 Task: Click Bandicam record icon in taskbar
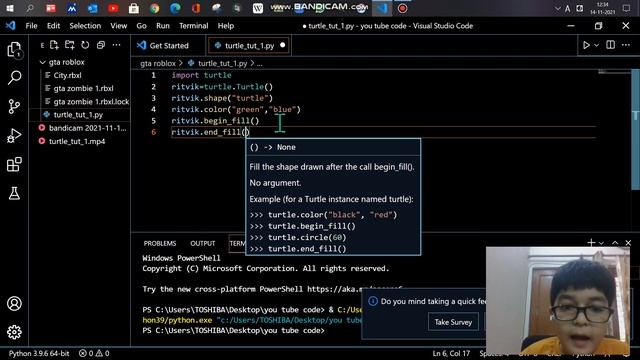(402, 8)
